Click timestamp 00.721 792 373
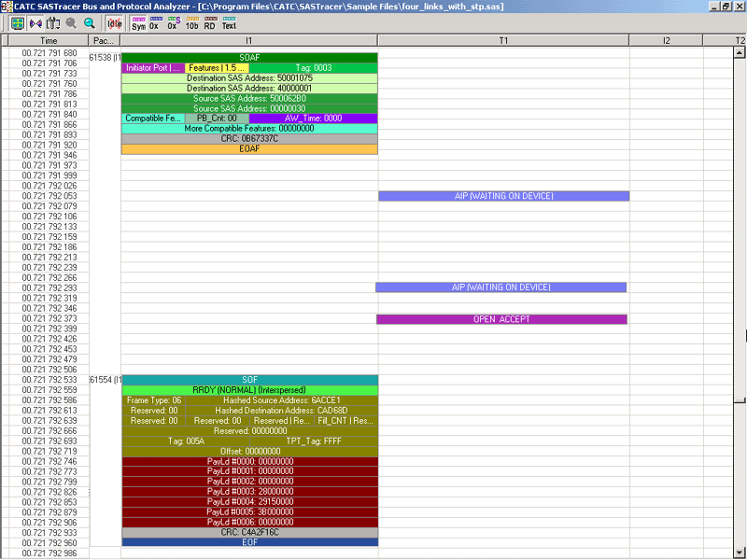The image size is (747, 560). [x=49, y=318]
